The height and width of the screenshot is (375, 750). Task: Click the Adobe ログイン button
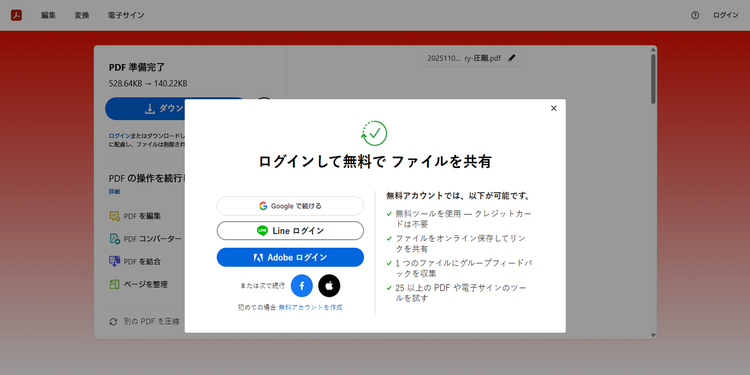pyautogui.click(x=290, y=257)
